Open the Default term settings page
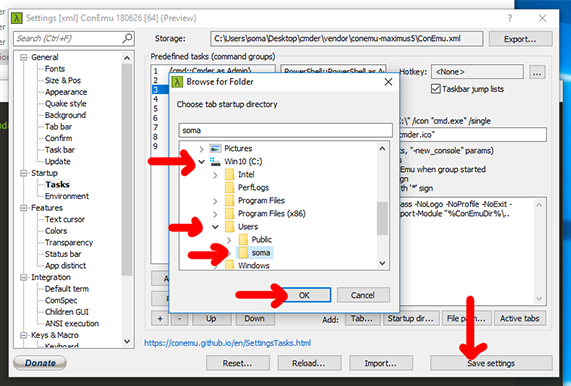571x386 pixels. [x=67, y=289]
